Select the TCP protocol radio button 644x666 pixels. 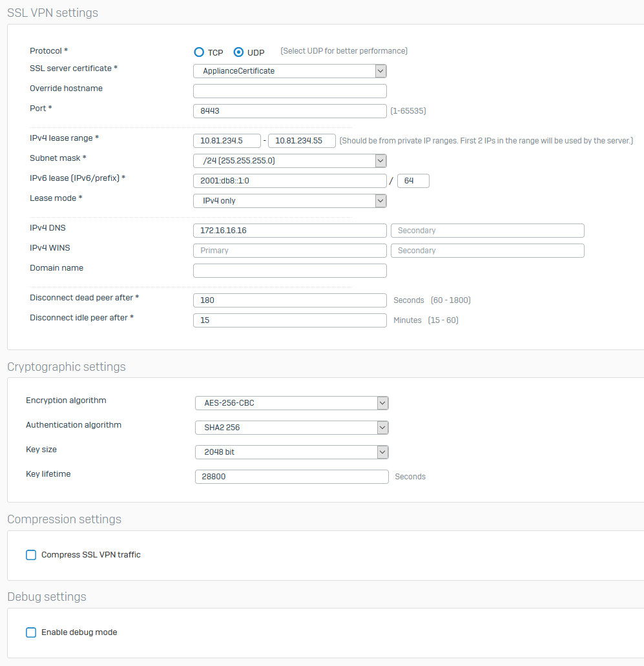pos(199,52)
